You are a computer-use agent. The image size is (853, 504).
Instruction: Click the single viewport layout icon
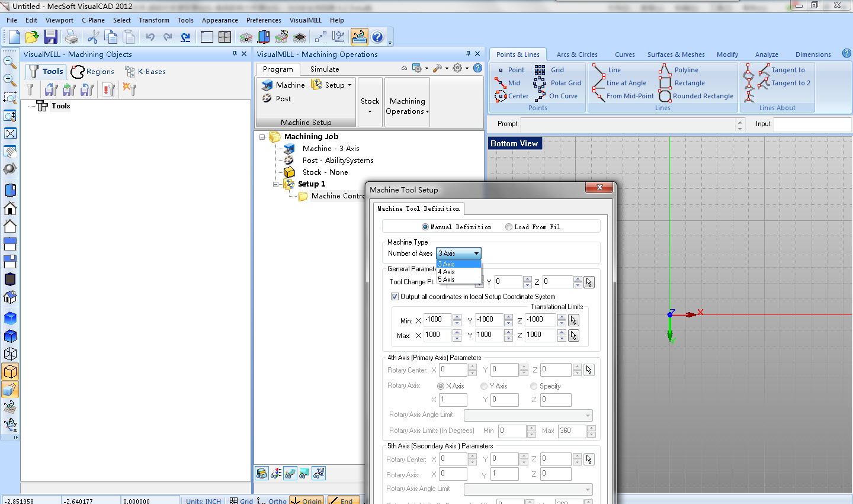coord(207,37)
